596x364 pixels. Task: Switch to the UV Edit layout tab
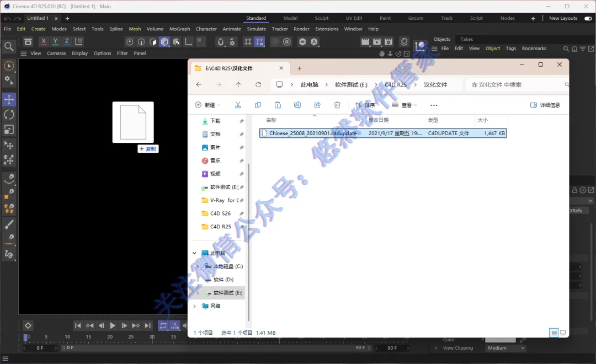[354, 18]
